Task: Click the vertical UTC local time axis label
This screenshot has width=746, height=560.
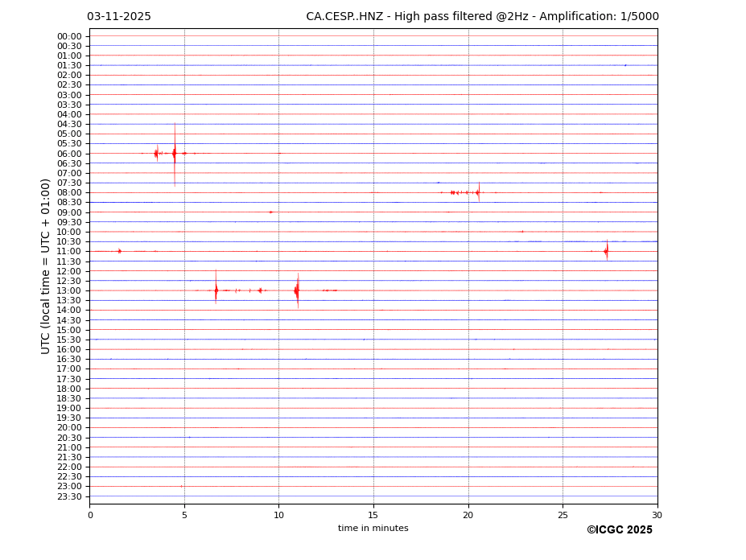Action: coord(46,266)
